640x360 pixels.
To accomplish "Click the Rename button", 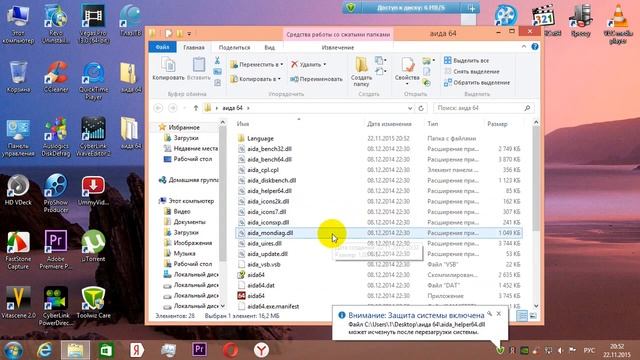I will point(316,79).
